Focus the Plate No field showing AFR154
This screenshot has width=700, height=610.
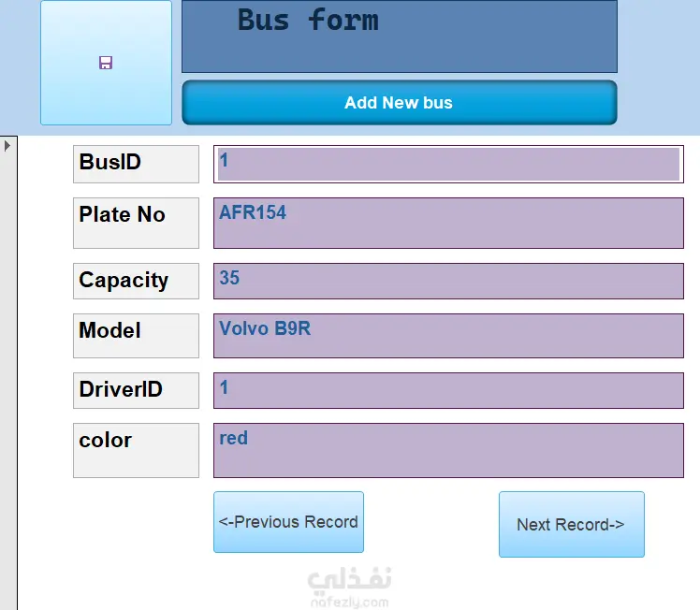(448, 223)
